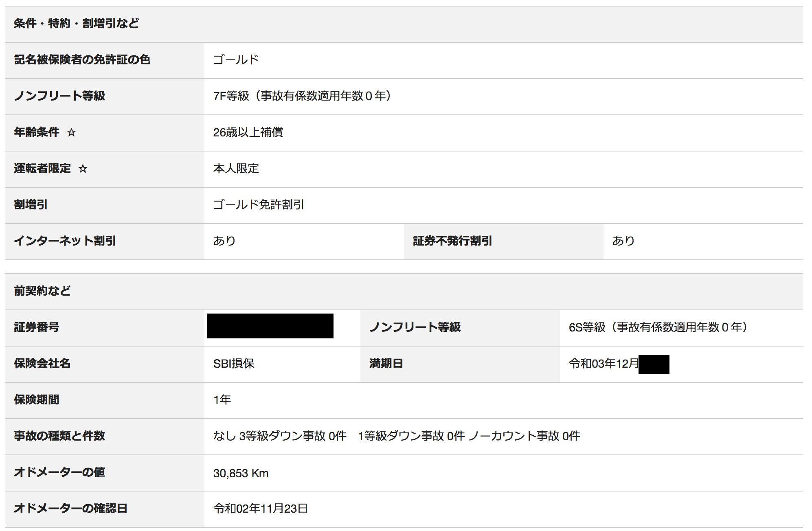Click the 前契約など section header
Screen dimensions: 812x531
tap(42, 291)
